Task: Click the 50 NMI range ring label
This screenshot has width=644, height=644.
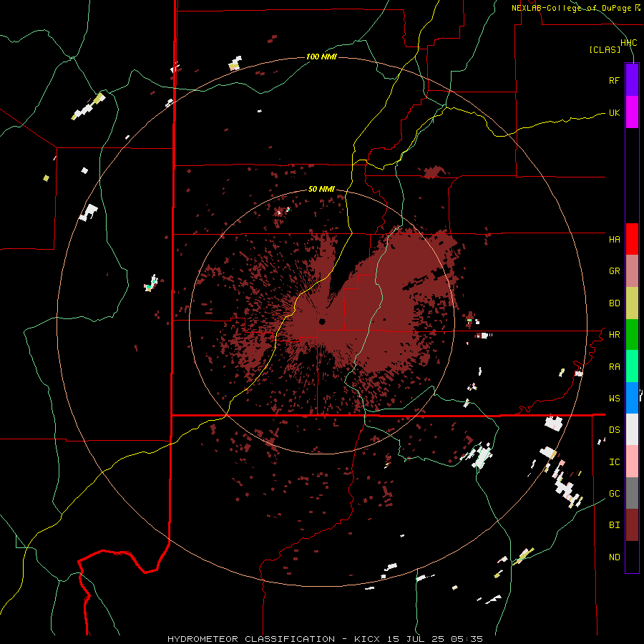Action: 321,189
